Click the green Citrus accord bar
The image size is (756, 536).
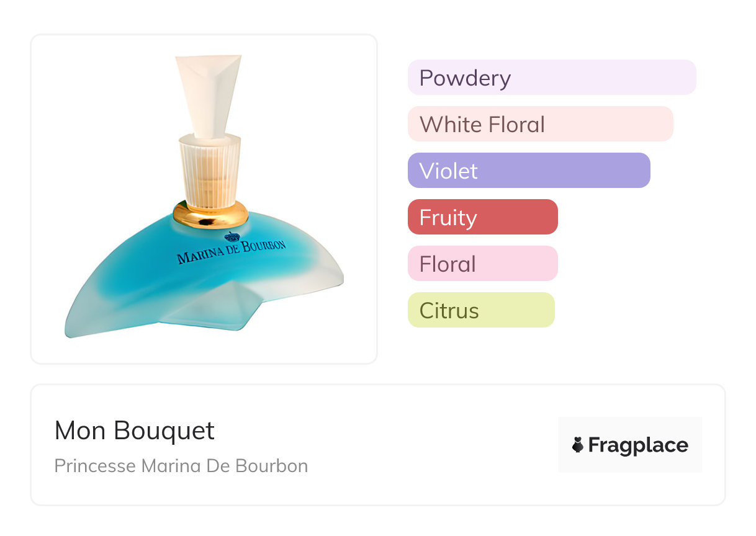[x=481, y=310]
